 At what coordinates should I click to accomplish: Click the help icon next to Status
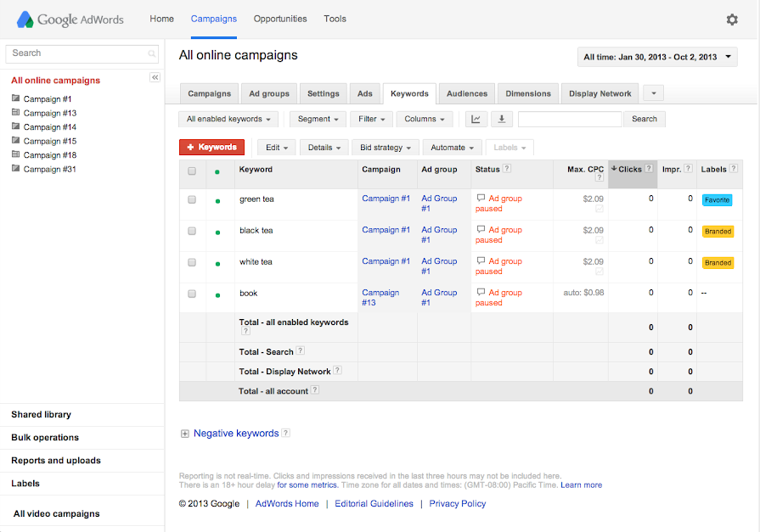[x=507, y=169]
